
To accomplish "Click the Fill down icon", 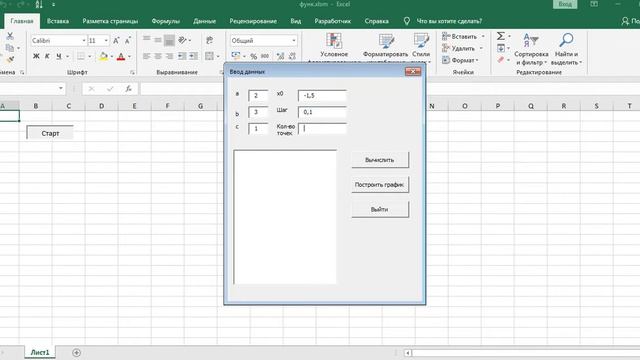I will point(501,48).
